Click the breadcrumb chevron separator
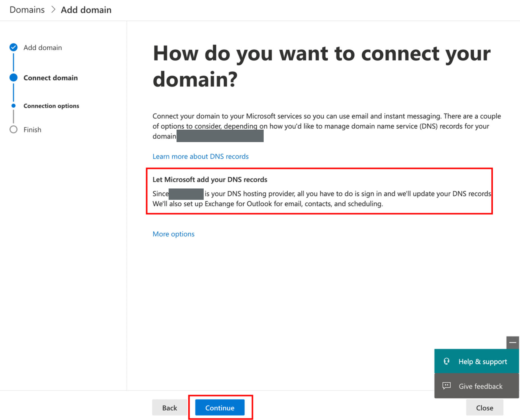Image resolution: width=520 pixels, height=420 pixels. [53, 10]
